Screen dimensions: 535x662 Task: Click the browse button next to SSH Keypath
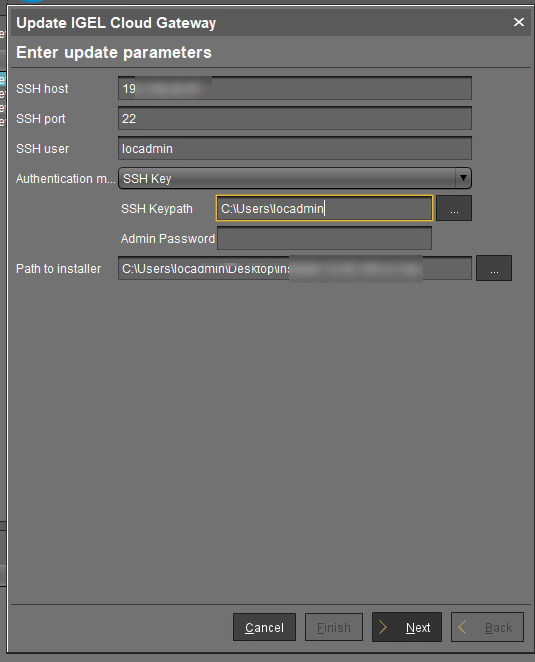(x=454, y=208)
